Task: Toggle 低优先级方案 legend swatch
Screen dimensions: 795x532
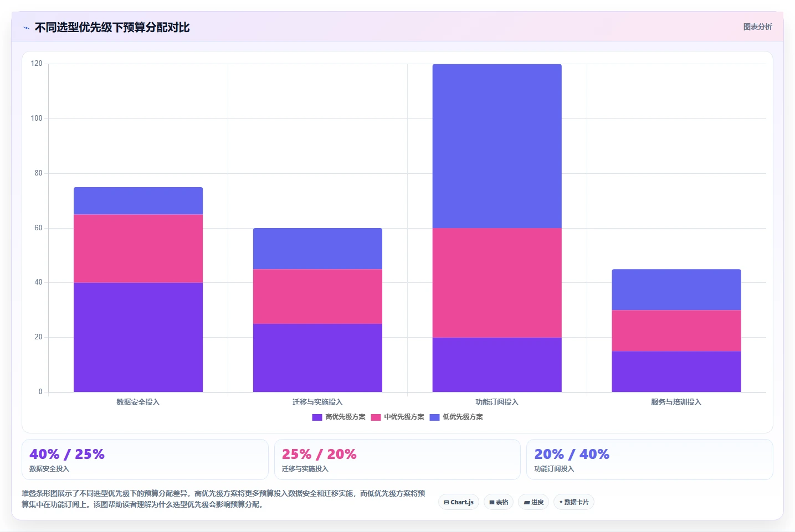Action: (x=434, y=417)
